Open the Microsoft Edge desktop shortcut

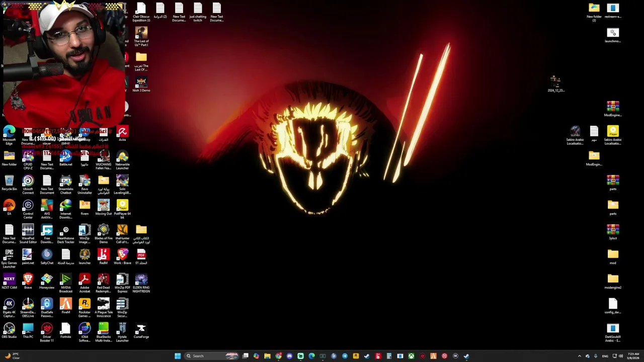(x=9, y=136)
